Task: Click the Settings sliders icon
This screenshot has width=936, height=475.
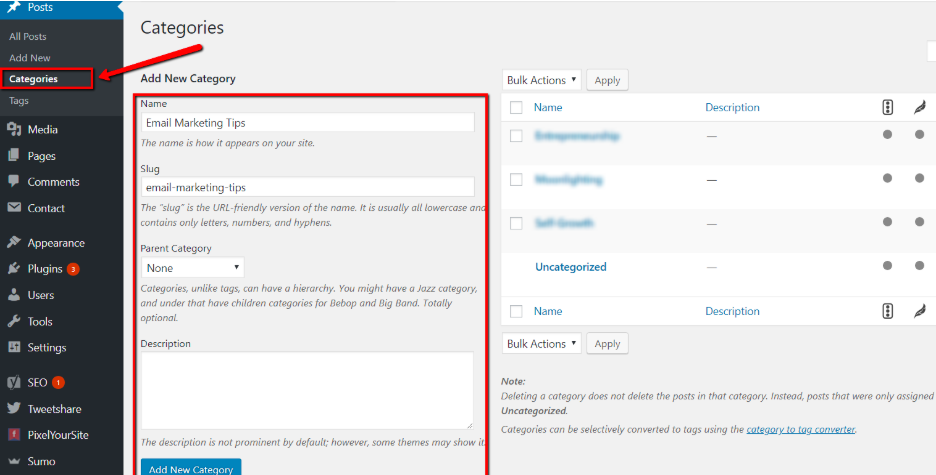Action: [x=14, y=347]
